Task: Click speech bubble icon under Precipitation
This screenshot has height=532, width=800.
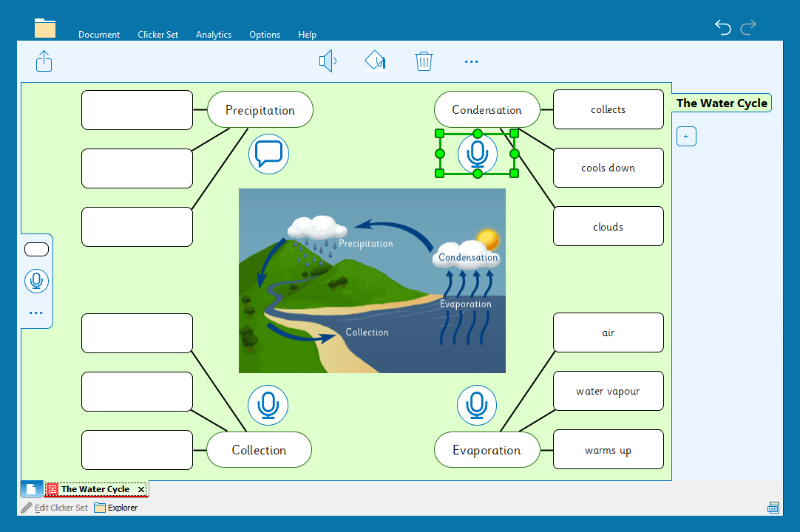Action: pyautogui.click(x=268, y=154)
